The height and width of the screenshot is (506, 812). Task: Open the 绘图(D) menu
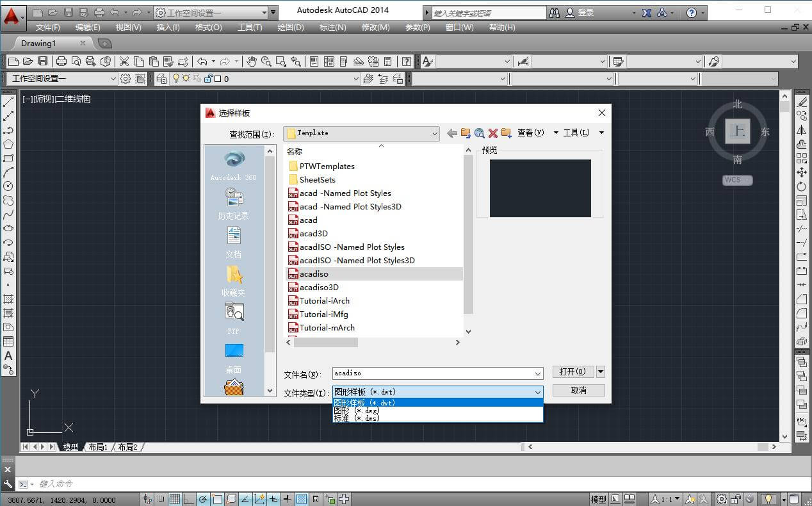coord(291,28)
